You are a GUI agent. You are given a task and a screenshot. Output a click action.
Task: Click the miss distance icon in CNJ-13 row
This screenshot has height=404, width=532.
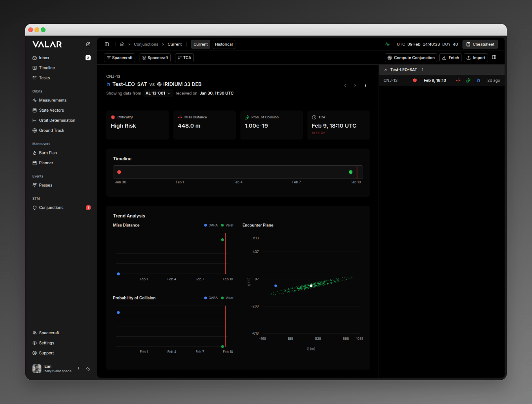(458, 80)
